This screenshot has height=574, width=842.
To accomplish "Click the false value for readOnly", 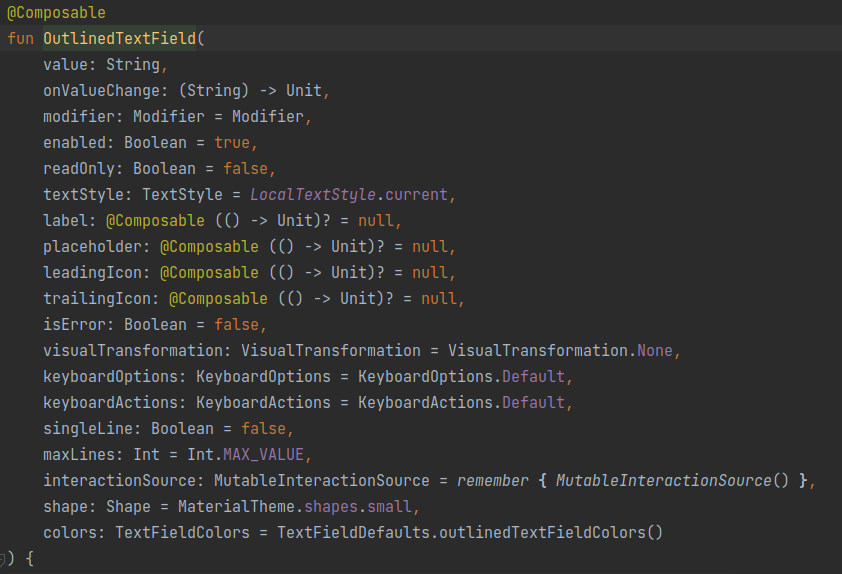I will (245, 169).
